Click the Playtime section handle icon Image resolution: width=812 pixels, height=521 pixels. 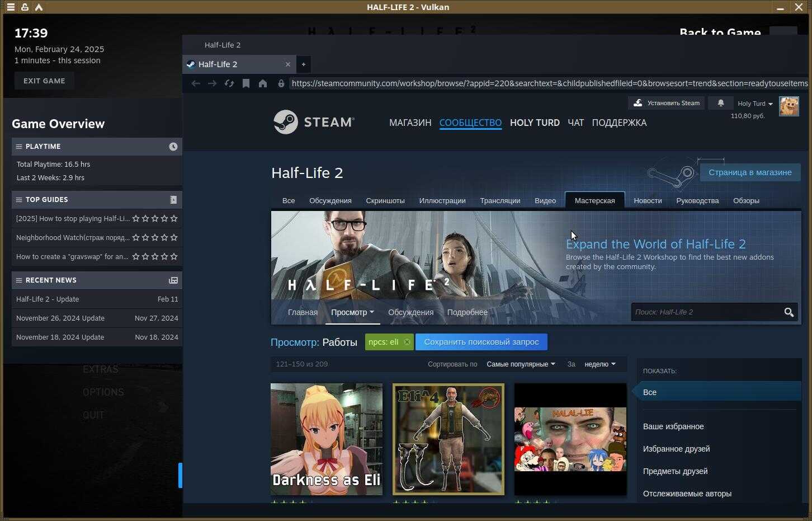19,147
